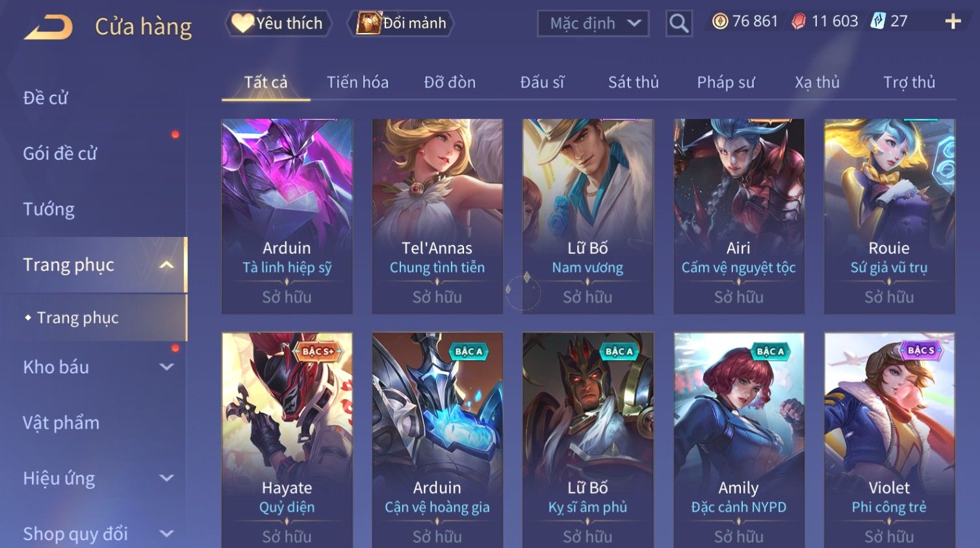The image size is (980, 548).
Task: Switch to the Pháp sư tab
Action: pos(726,82)
